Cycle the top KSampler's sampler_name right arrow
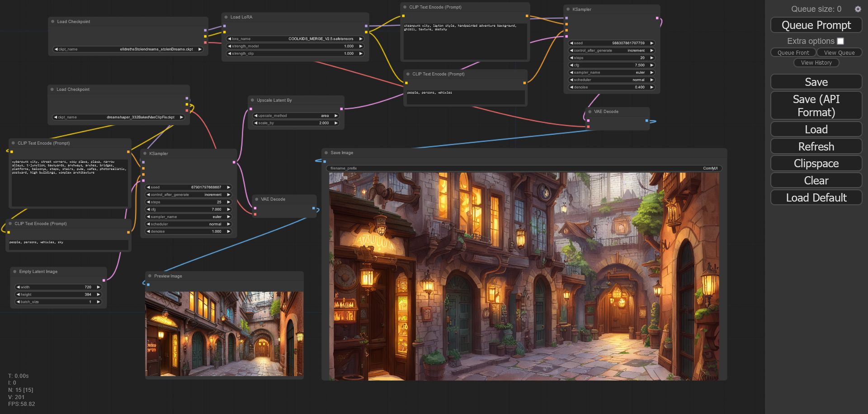 click(x=651, y=72)
